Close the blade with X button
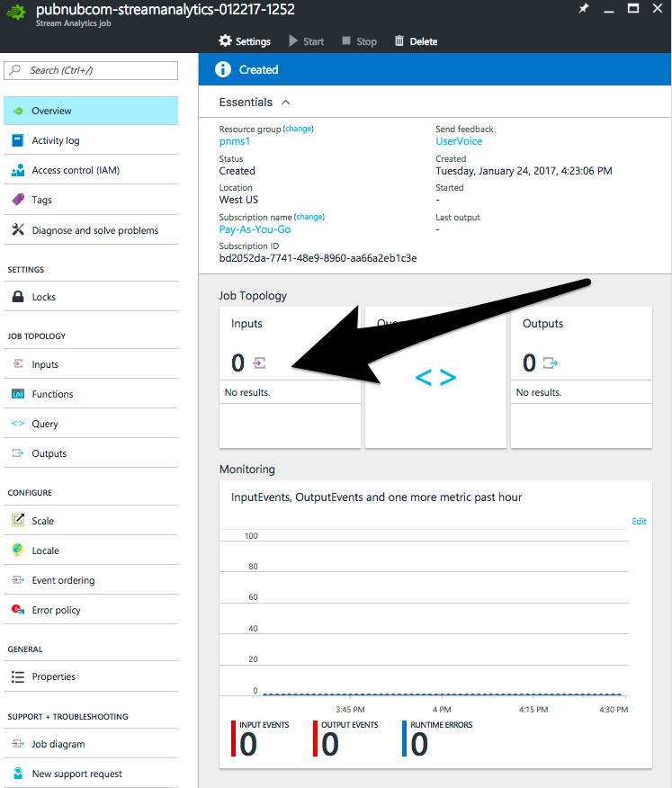Viewport: 672px width, 788px height. [658, 8]
